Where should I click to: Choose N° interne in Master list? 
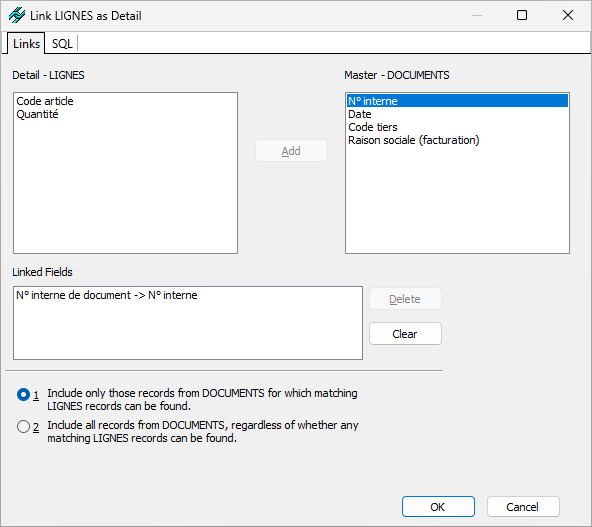(457, 101)
